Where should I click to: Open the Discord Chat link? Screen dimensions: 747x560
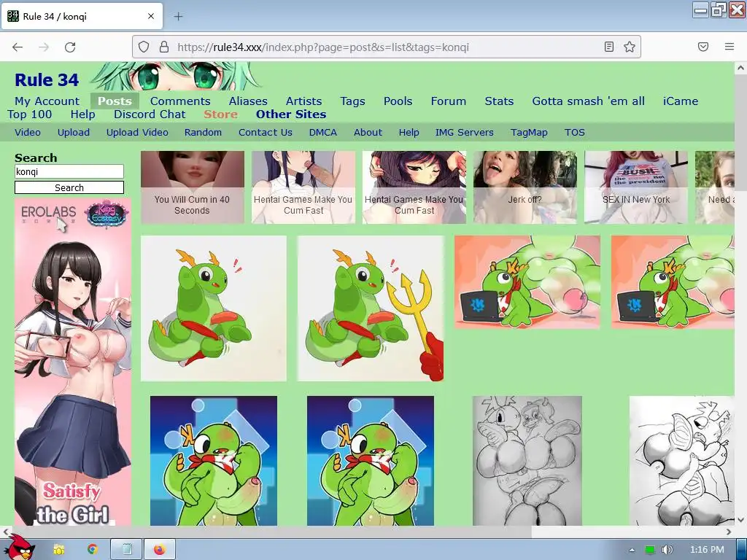point(150,114)
